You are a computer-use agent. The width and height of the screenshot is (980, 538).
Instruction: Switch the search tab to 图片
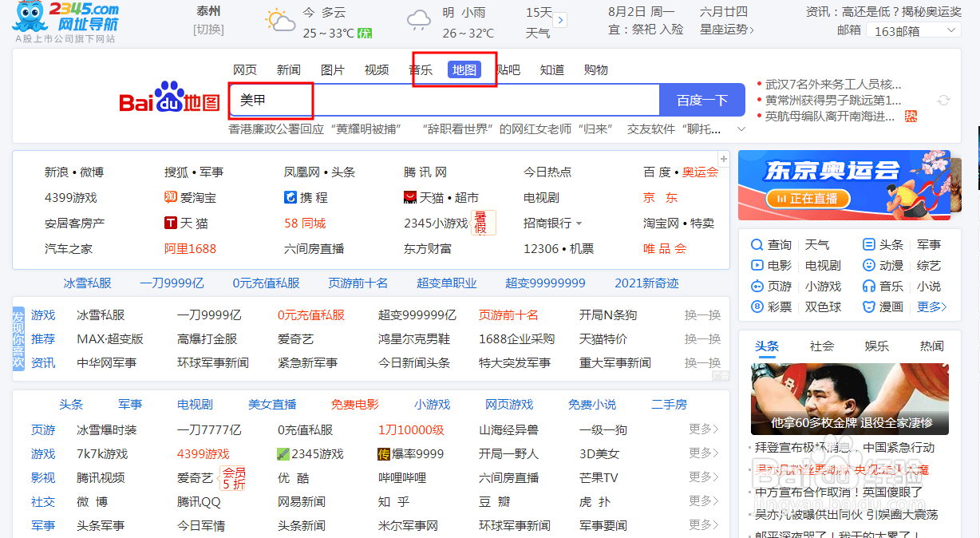click(x=333, y=70)
